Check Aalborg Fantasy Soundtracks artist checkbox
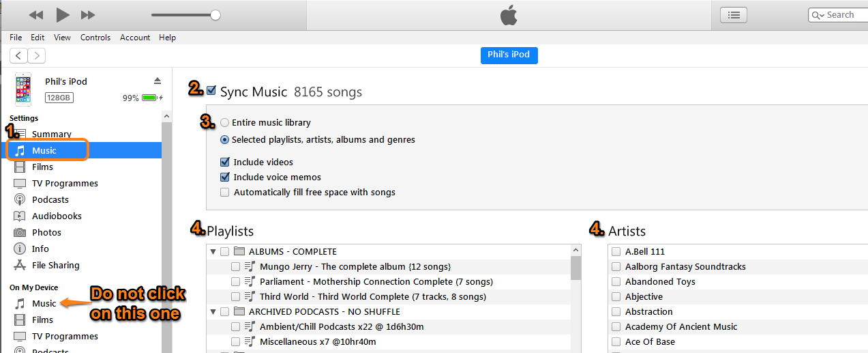Screen dimensions: 868x353 (616, 267)
